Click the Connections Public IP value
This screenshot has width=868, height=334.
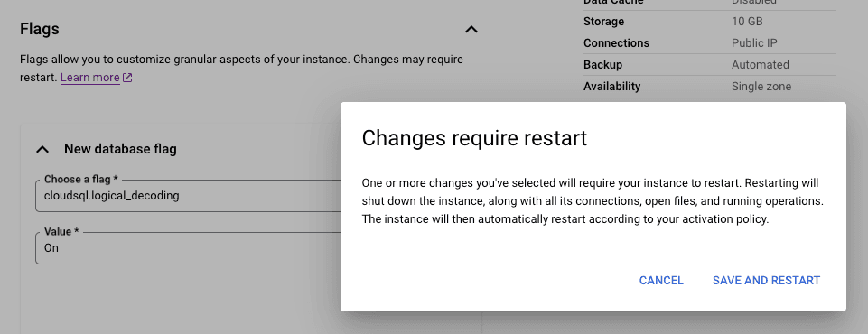[753, 43]
